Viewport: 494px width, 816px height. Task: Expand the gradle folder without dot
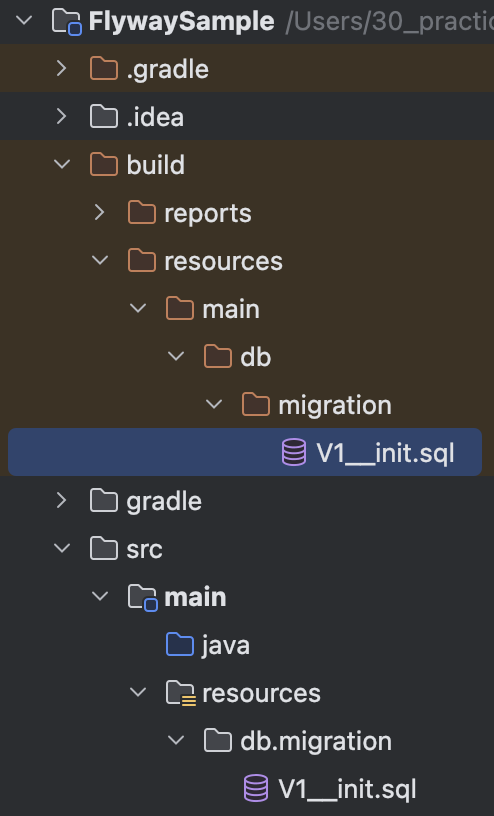(x=62, y=501)
